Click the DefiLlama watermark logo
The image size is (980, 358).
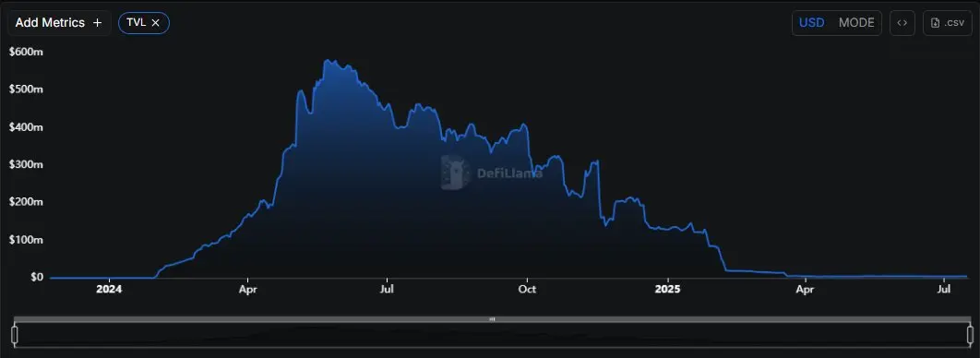[x=456, y=173]
